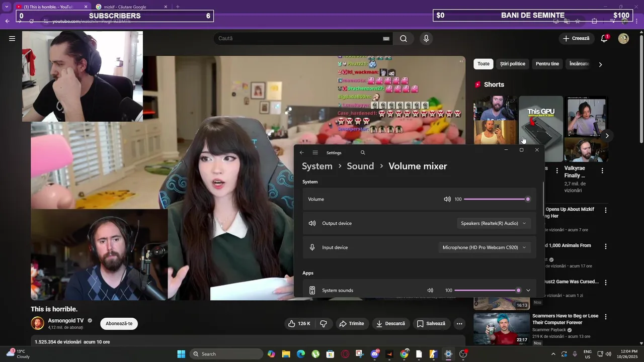644x362 pixels.
Task: Open Opera browser from the taskbar
Action: [x=345, y=354]
